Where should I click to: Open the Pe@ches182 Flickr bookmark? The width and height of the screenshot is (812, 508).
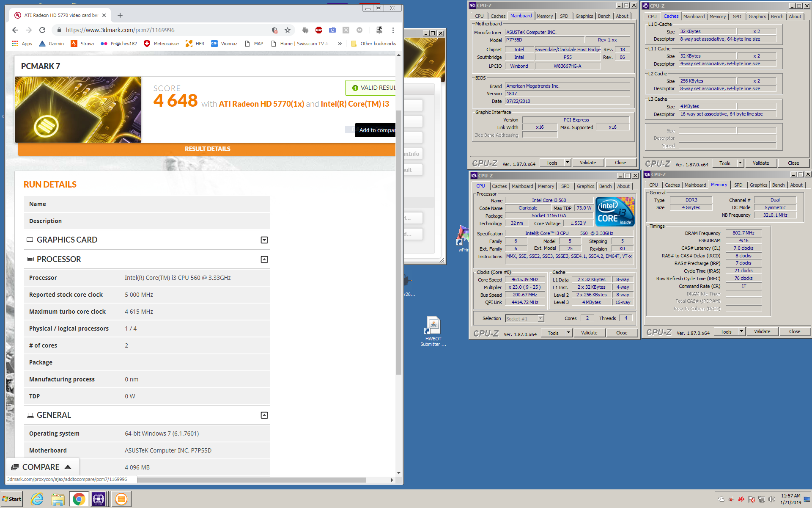[119, 44]
